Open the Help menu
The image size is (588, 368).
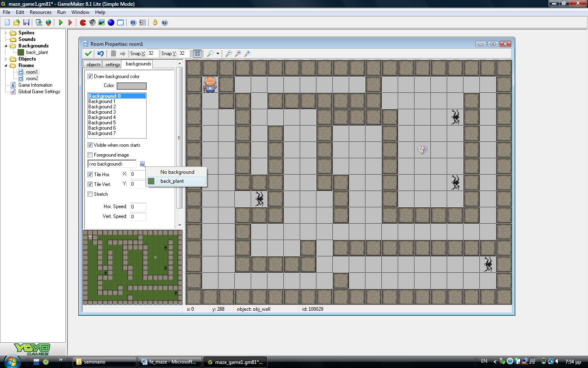100,12
